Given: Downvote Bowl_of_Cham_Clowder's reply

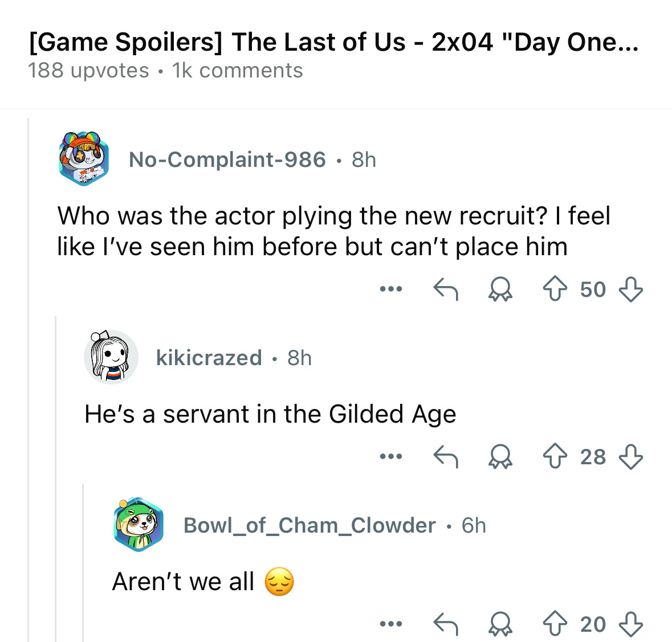Looking at the screenshot, I should tap(631, 624).
